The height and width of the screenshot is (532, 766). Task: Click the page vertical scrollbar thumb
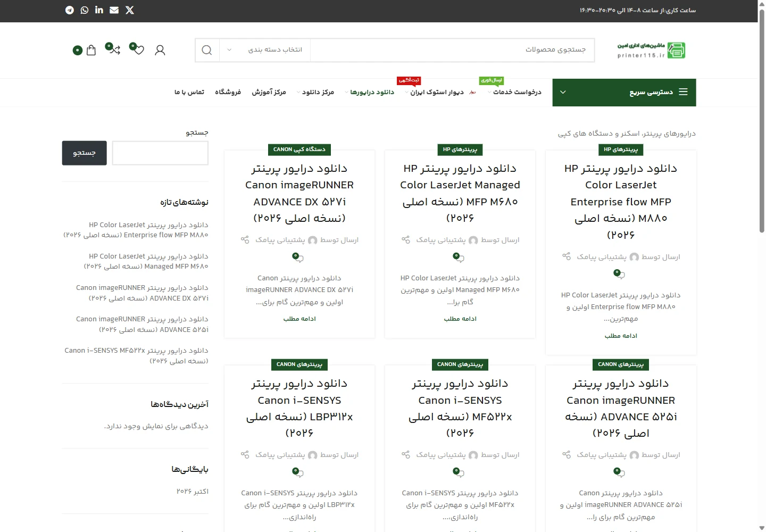[x=762, y=121]
